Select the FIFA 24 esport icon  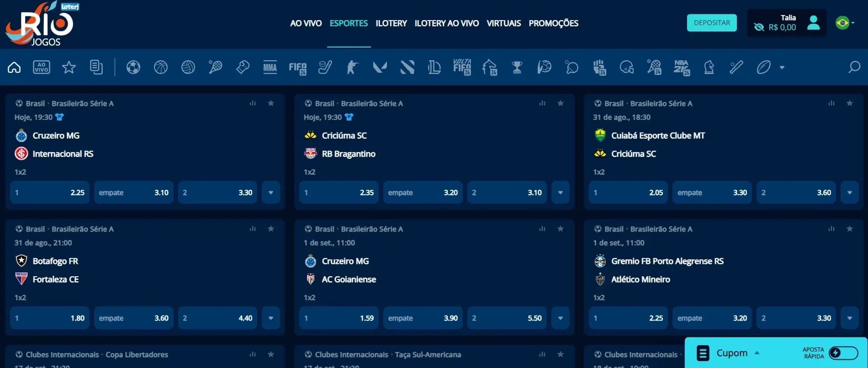coord(297,68)
